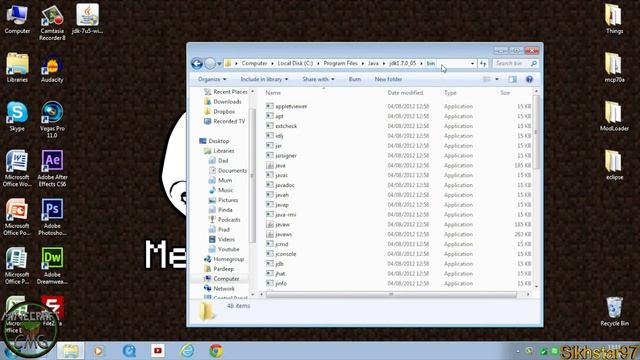
Task: Select Recent Places in navigation pane
Action: [x=226, y=92]
